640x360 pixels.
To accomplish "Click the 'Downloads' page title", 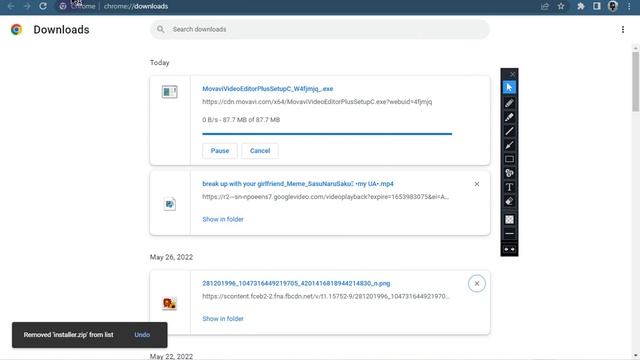I will (x=61, y=29).
